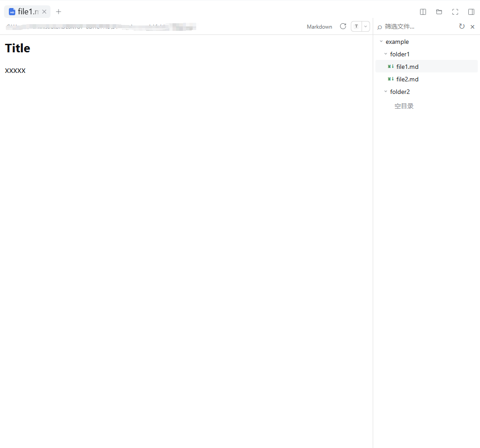Click the MD file icon on file1 tab
This screenshot has width=480, height=448.
pos(12,12)
